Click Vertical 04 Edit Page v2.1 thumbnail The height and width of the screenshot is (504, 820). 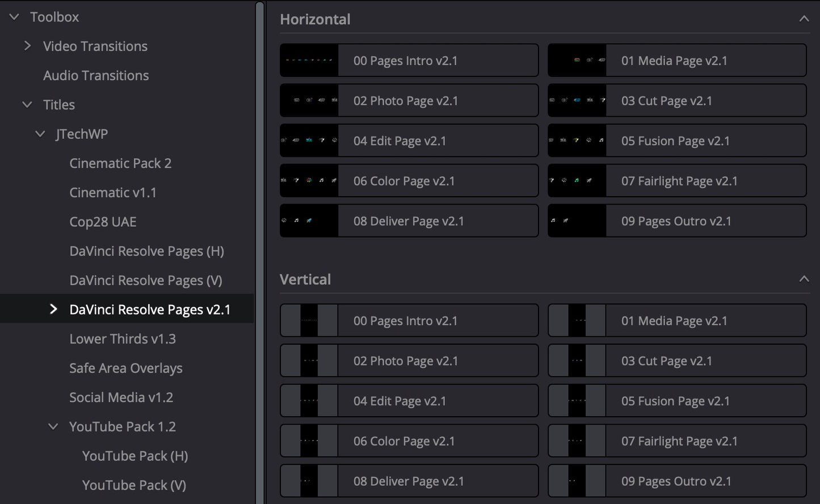[x=309, y=401]
